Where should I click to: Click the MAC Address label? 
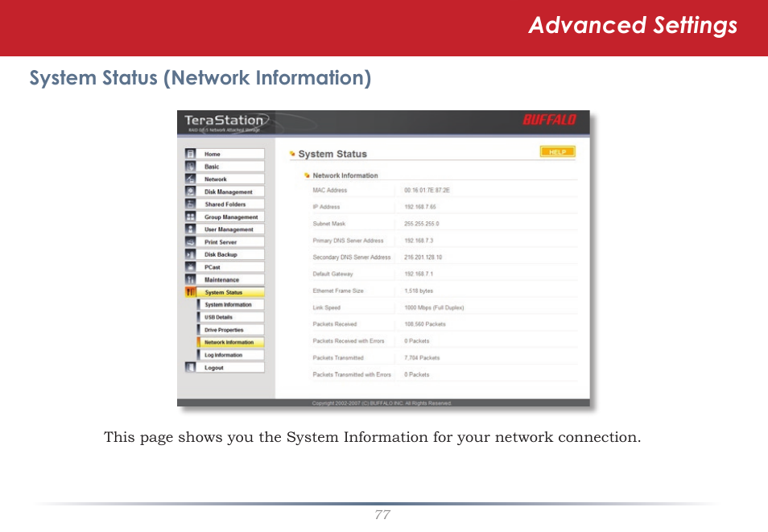coord(329,190)
